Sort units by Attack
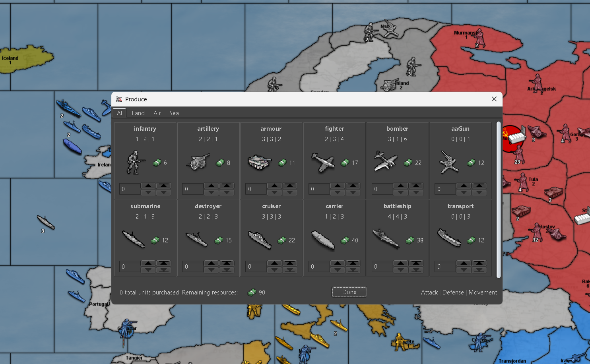The width and height of the screenshot is (590, 364). [429, 292]
